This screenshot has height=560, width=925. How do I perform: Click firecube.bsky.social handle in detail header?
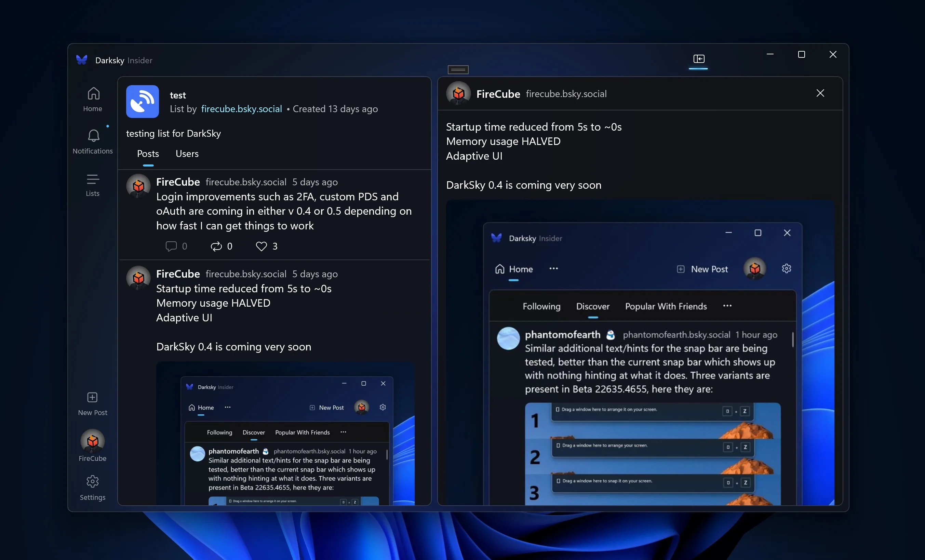tap(566, 94)
